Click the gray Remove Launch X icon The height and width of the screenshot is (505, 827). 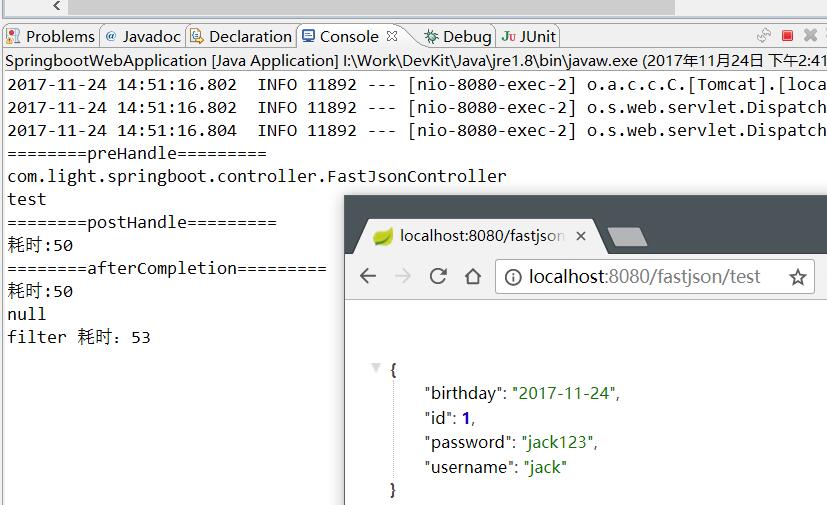click(x=811, y=35)
